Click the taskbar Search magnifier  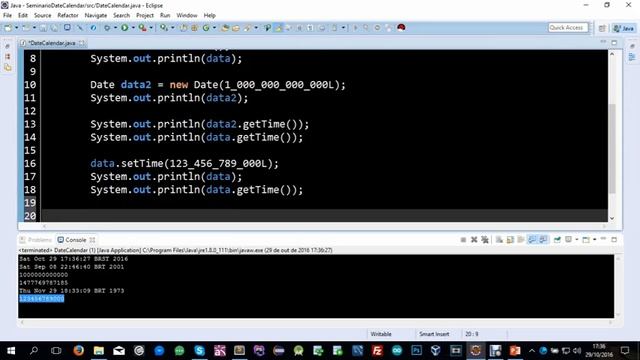pos(34,351)
